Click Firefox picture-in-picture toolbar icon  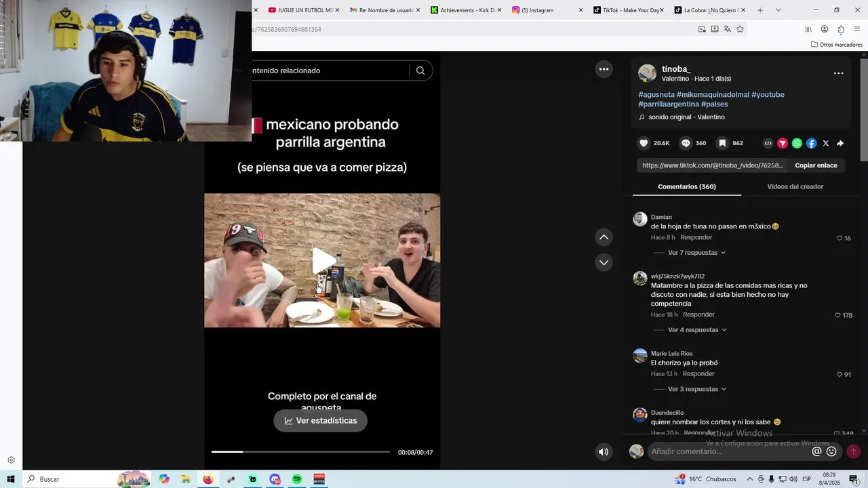(702, 29)
